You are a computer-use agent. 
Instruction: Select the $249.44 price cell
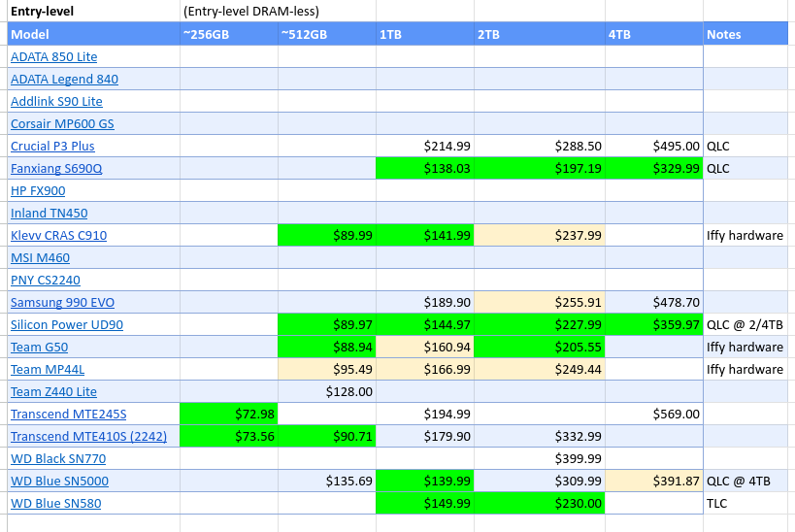tap(540, 369)
